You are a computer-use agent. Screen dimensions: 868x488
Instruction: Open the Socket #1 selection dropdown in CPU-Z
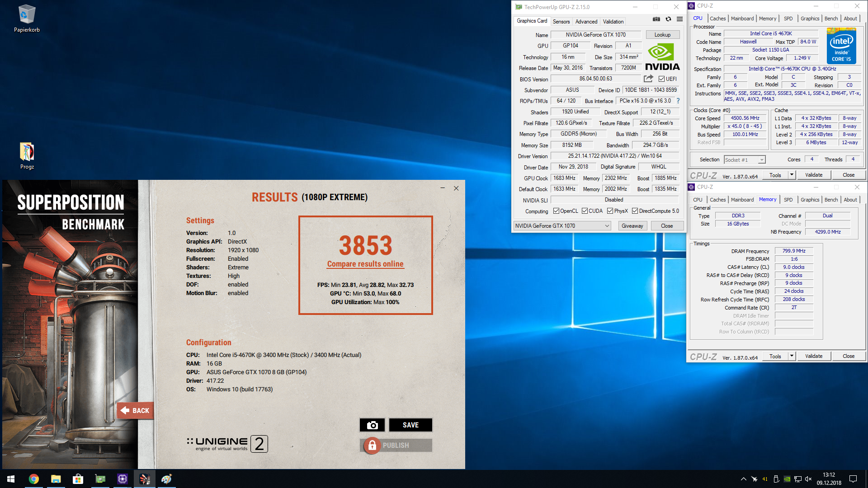(745, 160)
